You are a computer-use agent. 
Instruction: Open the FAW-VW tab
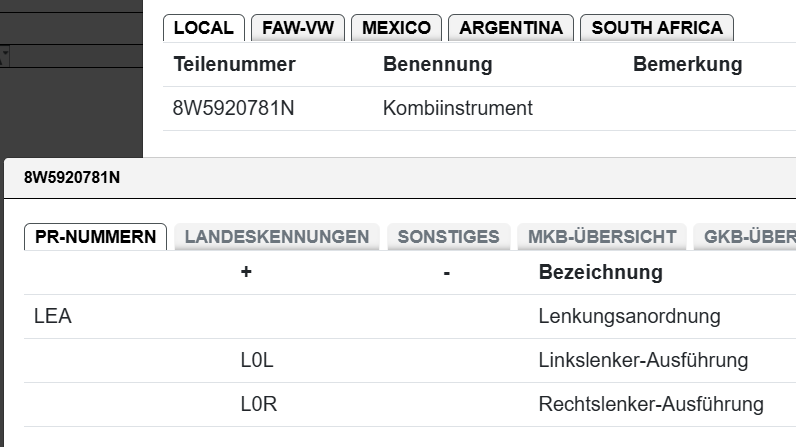[x=298, y=28]
